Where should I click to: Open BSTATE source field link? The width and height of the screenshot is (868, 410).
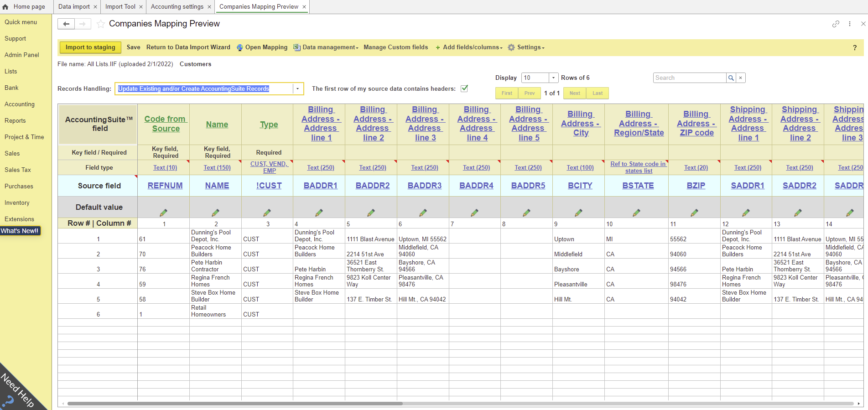pyautogui.click(x=638, y=186)
